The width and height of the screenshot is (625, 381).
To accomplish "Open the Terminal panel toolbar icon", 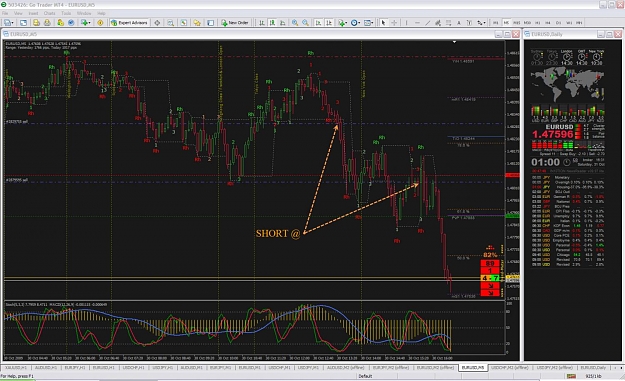I will 71,23.
